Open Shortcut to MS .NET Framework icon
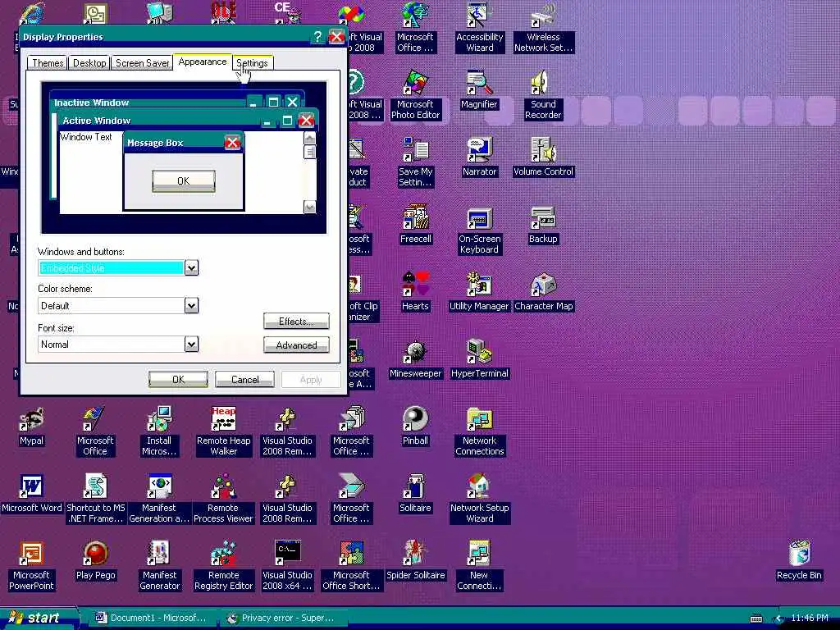The height and width of the screenshot is (630, 840). (x=95, y=500)
